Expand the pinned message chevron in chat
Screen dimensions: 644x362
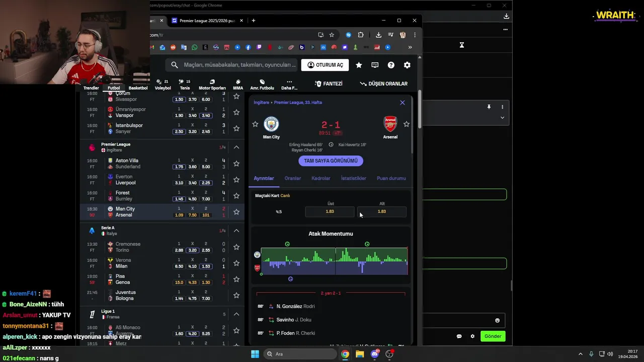[x=502, y=118]
